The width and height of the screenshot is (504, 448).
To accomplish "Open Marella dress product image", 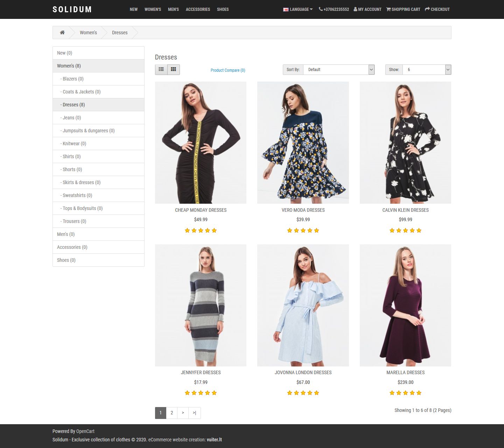I will click(x=405, y=306).
